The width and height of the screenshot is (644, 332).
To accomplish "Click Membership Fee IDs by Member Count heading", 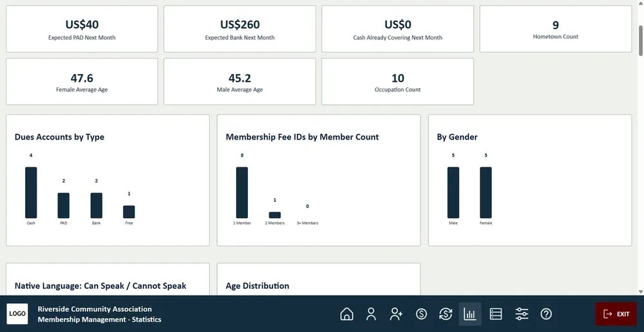I will tap(302, 137).
